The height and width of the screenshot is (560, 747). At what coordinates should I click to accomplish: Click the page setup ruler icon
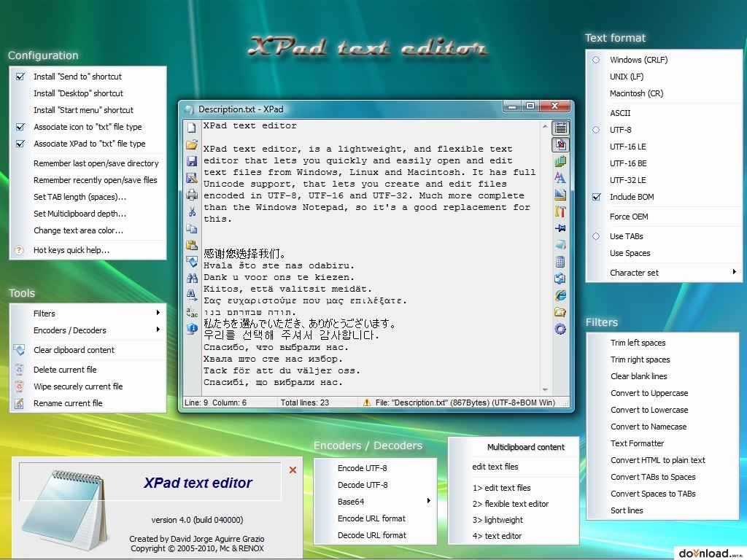pos(560,194)
